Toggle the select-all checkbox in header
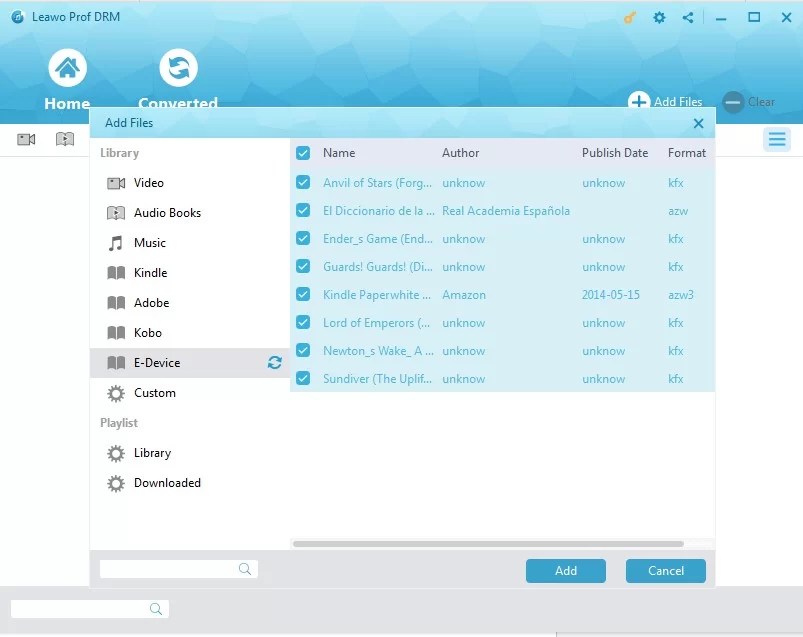 [x=303, y=153]
